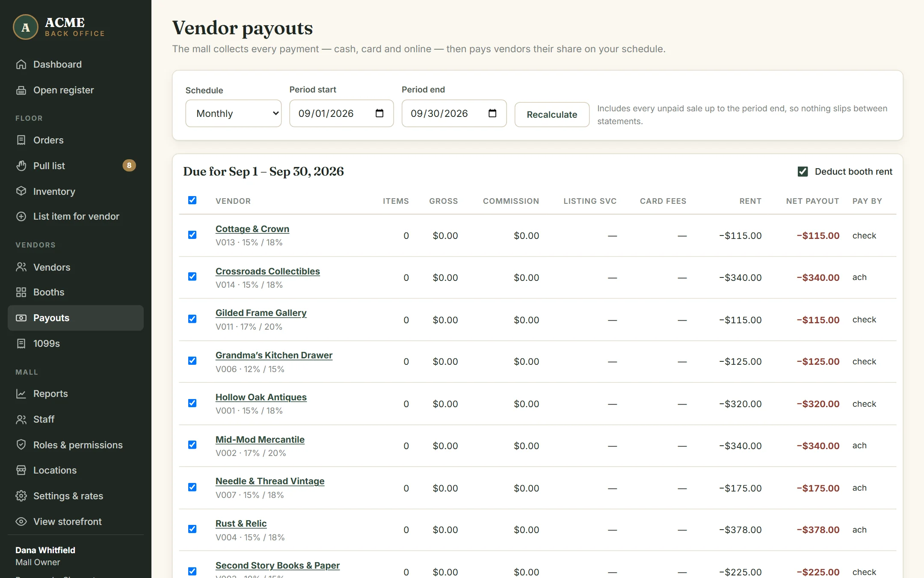Click the Staff people icon
This screenshot has height=578, width=924.
pyautogui.click(x=21, y=419)
